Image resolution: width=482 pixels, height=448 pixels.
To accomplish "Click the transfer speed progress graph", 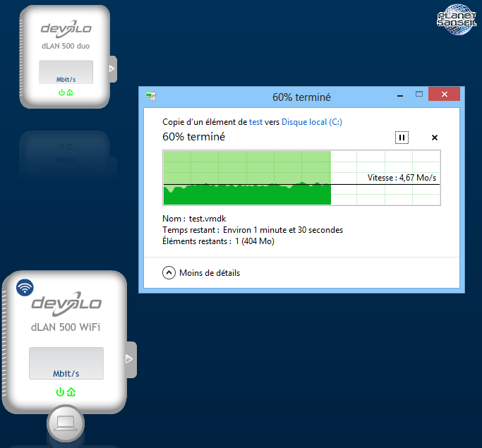I will [x=301, y=178].
